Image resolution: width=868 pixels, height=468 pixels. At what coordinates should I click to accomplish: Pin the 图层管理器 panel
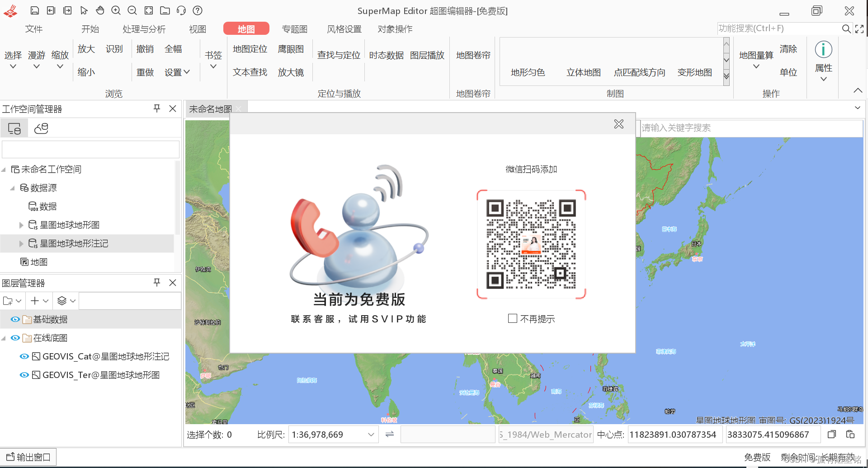tap(157, 283)
